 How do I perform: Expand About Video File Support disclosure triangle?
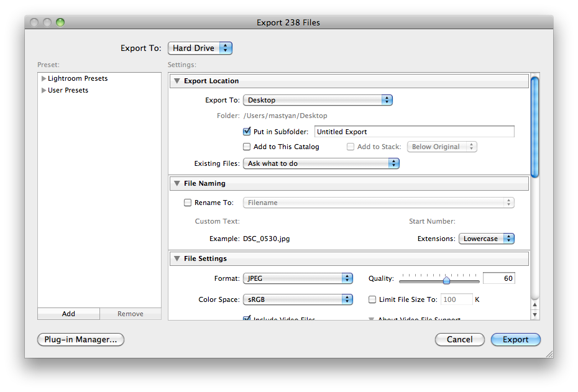372,318
